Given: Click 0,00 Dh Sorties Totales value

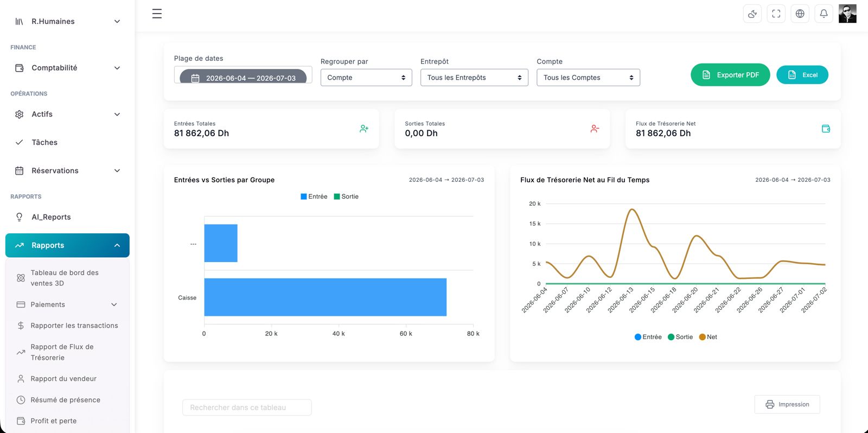Looking at the screenshot, I should pyautogui.click(x=421, y=133).
